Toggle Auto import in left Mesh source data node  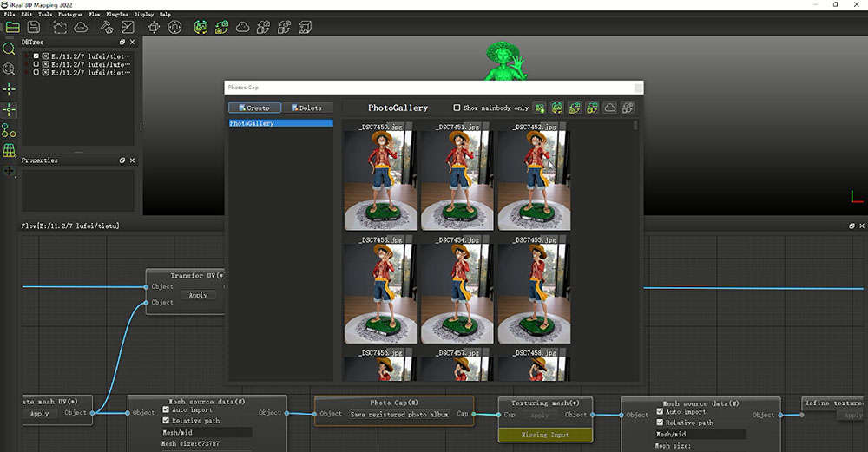coord(167,410)
